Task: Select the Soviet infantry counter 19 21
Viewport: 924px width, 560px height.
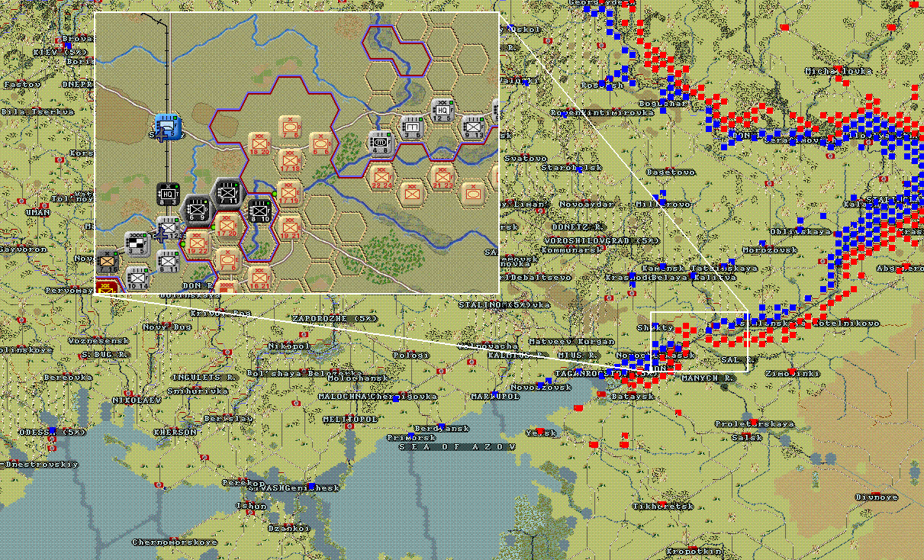Action: click(x=288, y=227)
